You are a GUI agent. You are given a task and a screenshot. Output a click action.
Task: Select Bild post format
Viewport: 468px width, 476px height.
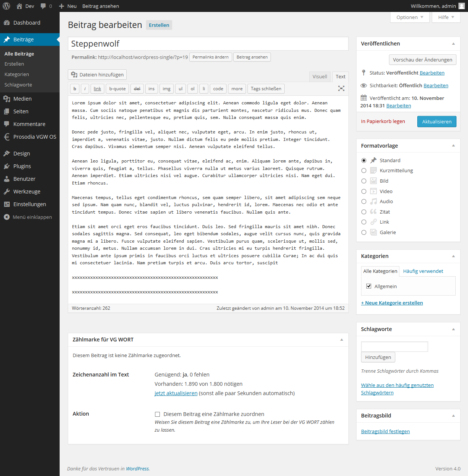[x=364, y=181]
